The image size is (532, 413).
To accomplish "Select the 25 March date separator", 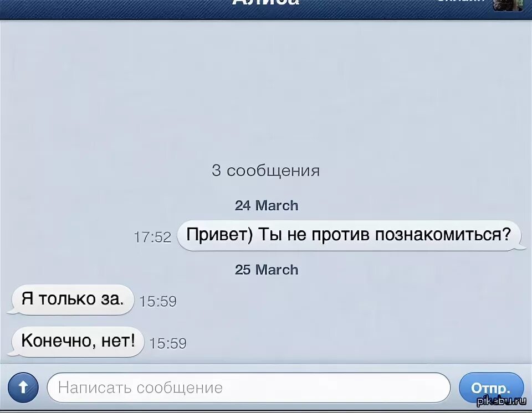I will 267,270.
